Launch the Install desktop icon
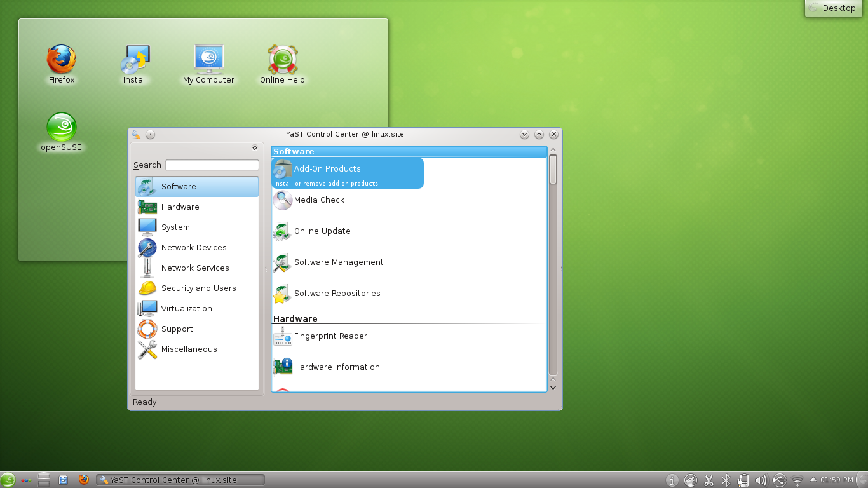This screenshot has width=868, height=488. click(x=135, y=64)
